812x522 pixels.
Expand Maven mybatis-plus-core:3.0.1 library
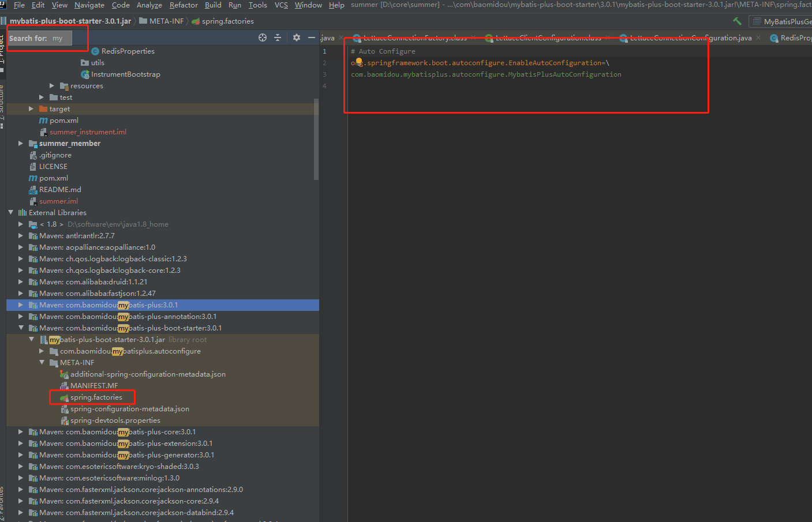click(21, 432)
